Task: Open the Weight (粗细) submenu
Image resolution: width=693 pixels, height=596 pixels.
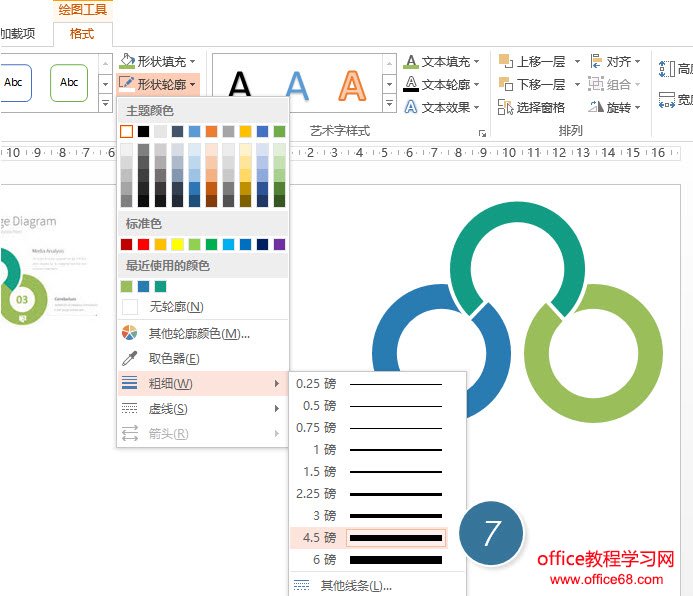Action: (203, 383)
